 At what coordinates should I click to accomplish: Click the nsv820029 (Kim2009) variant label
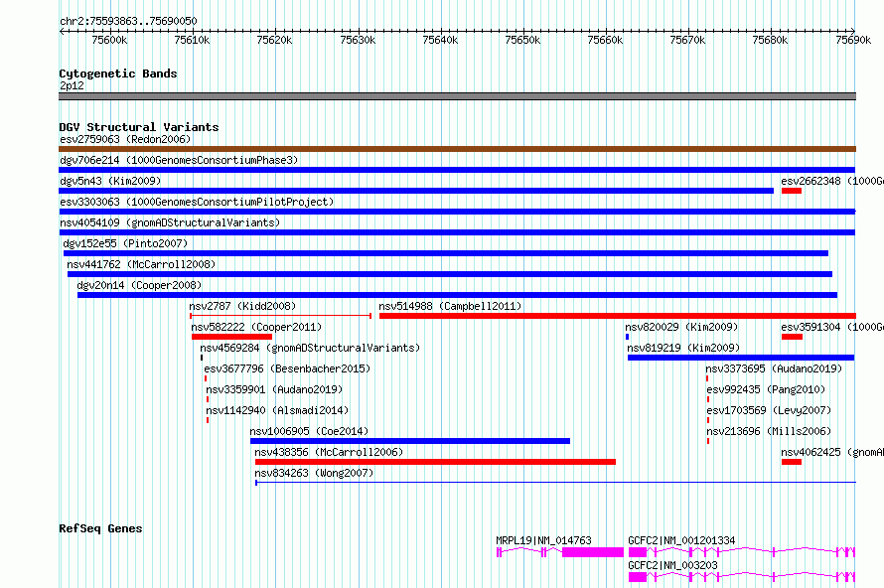point(681,327)
